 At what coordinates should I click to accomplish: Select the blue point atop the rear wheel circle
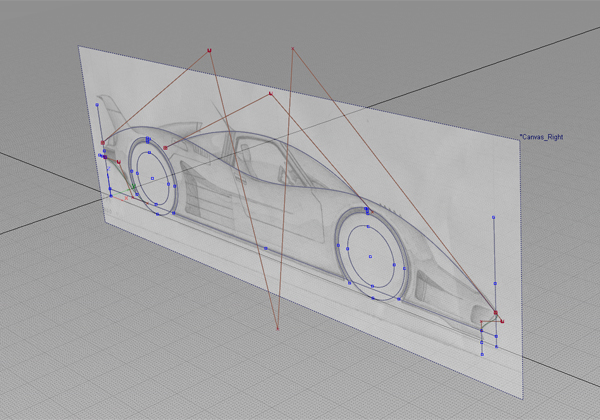[148, 140]
